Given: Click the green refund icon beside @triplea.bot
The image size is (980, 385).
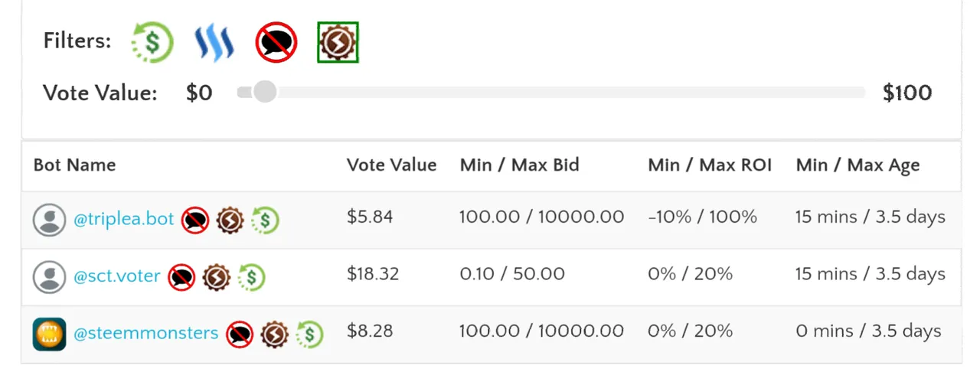Looking at the screenshot, I should (265, 220).
